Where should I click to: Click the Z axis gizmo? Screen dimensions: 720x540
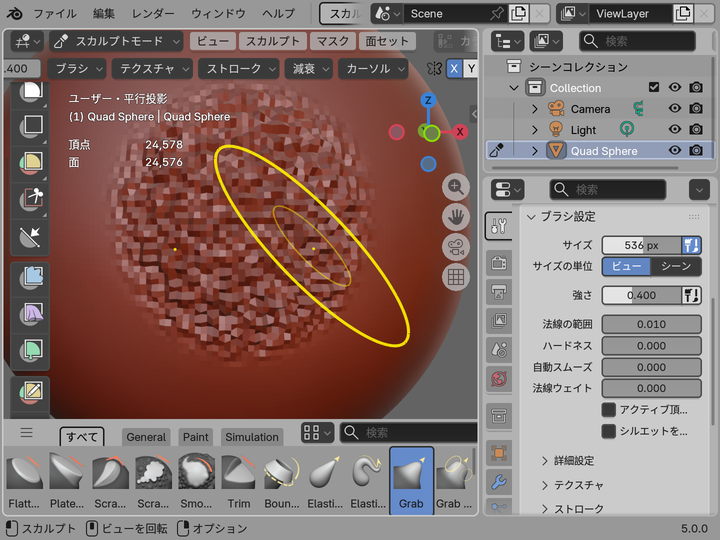click(428, 100)
